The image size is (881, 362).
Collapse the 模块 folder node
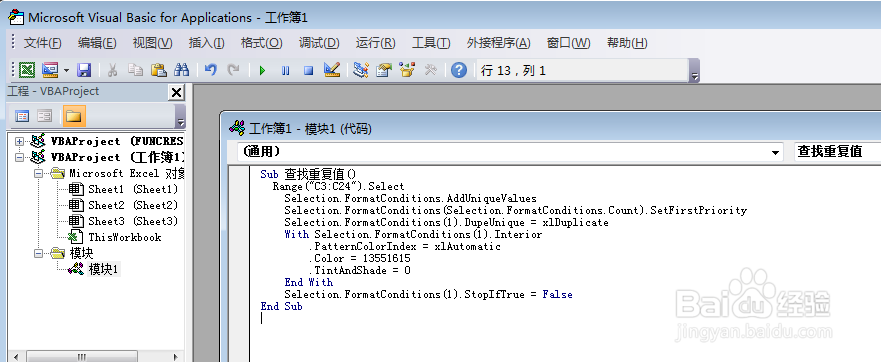[38, 254]
